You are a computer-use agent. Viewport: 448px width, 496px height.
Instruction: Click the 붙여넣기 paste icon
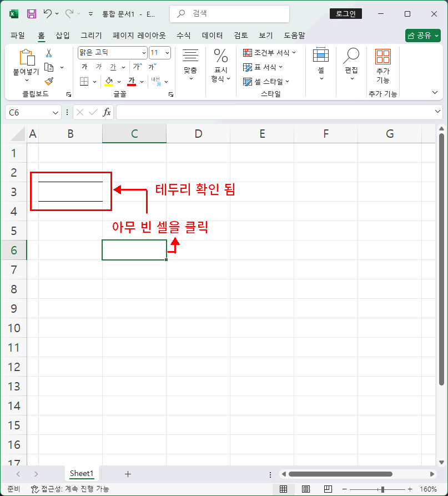(x=27, y=58)
